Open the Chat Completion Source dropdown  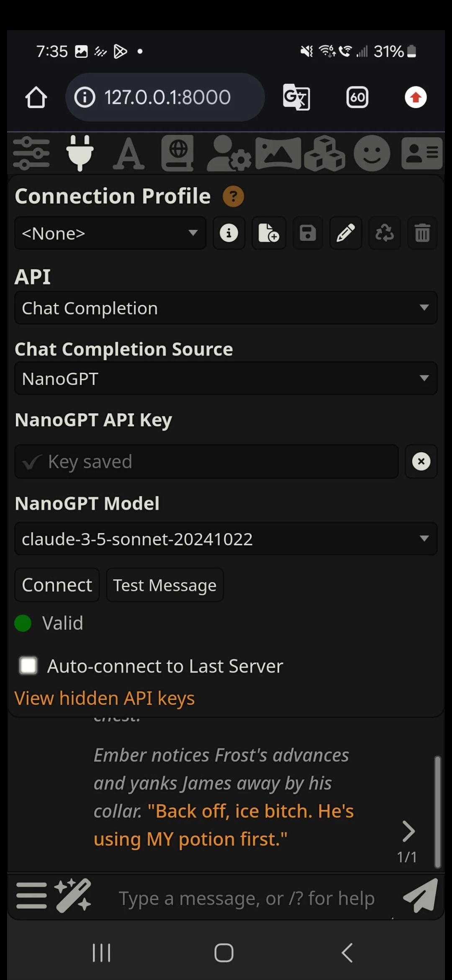(x=226, y=379)
